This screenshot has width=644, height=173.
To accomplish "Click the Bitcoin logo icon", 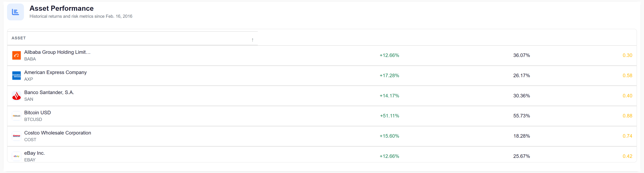I will pyautogui.click(x=17, y=116).
